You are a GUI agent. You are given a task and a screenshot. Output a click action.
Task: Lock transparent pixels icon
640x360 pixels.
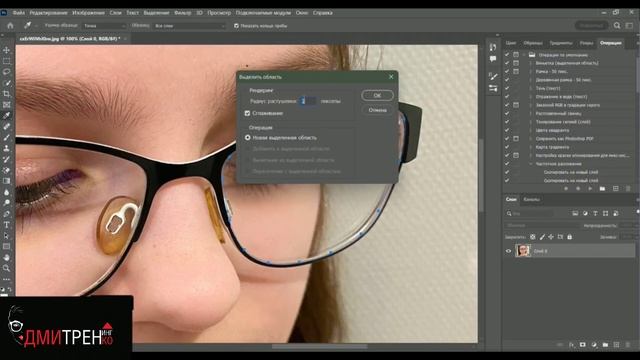coord(533,237)
